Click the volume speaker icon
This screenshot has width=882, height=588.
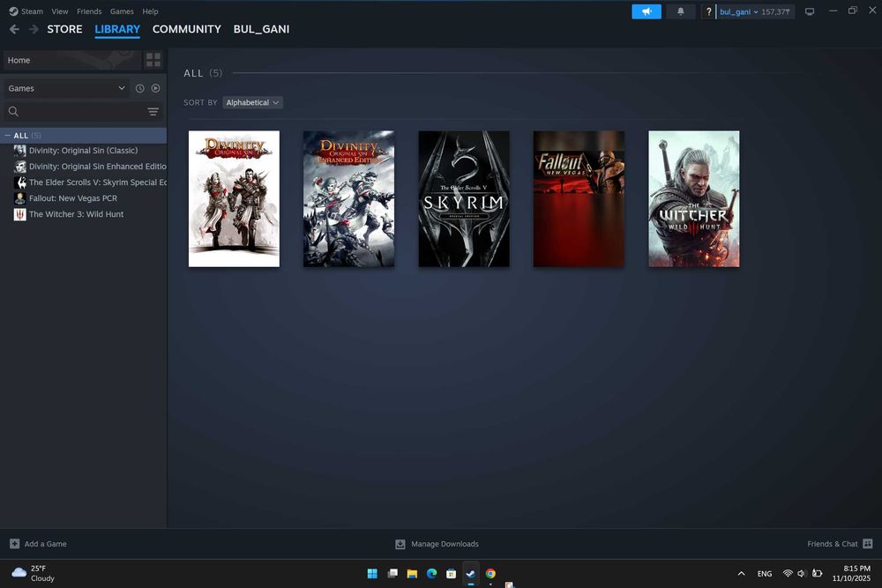point(802,573)
